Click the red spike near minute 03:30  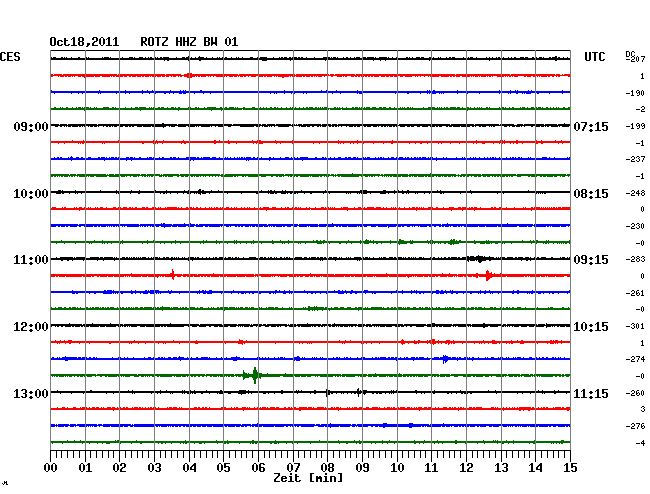(x=173, y=274)
